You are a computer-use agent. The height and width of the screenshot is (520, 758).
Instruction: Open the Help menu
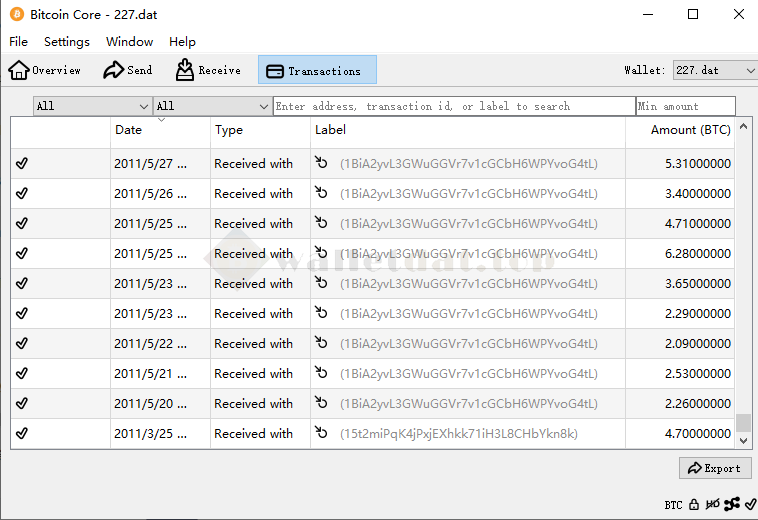pos(182,42)
